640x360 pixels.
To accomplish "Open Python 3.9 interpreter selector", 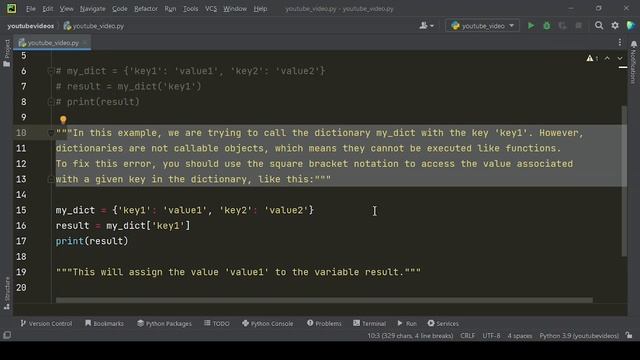I will 579,336.
